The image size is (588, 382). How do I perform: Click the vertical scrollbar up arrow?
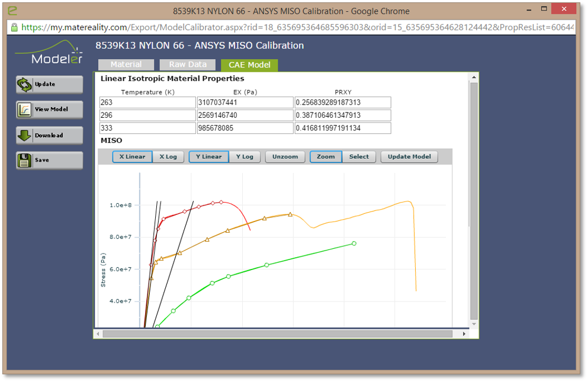pyautogui.click(x=474, y=78)
